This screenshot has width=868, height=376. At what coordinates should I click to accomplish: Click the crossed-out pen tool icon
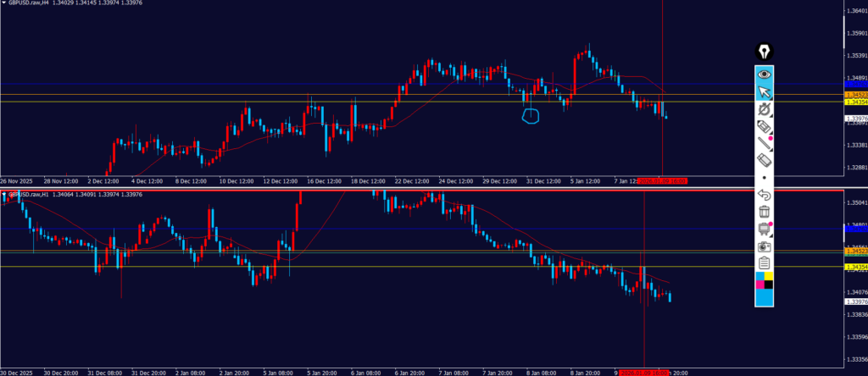coord(764,109)
